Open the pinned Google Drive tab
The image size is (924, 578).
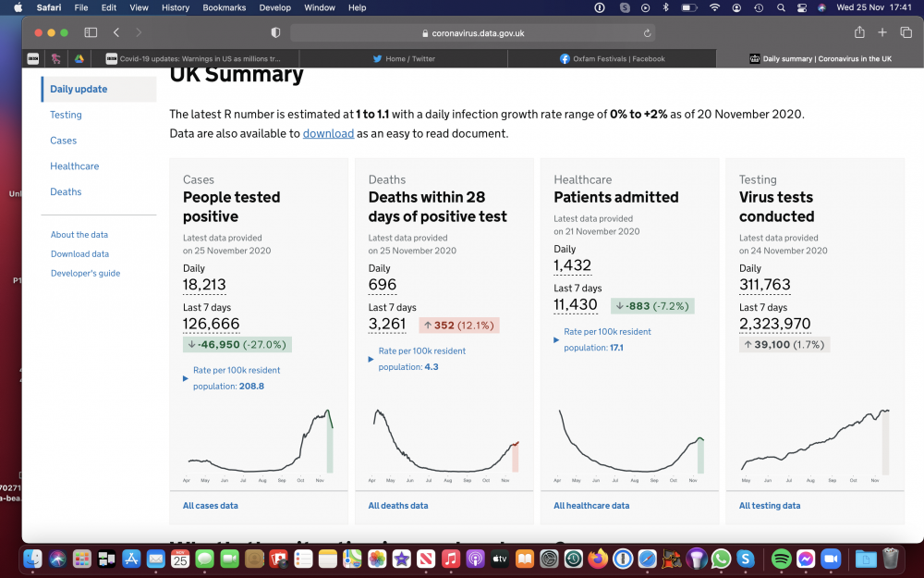79,58
